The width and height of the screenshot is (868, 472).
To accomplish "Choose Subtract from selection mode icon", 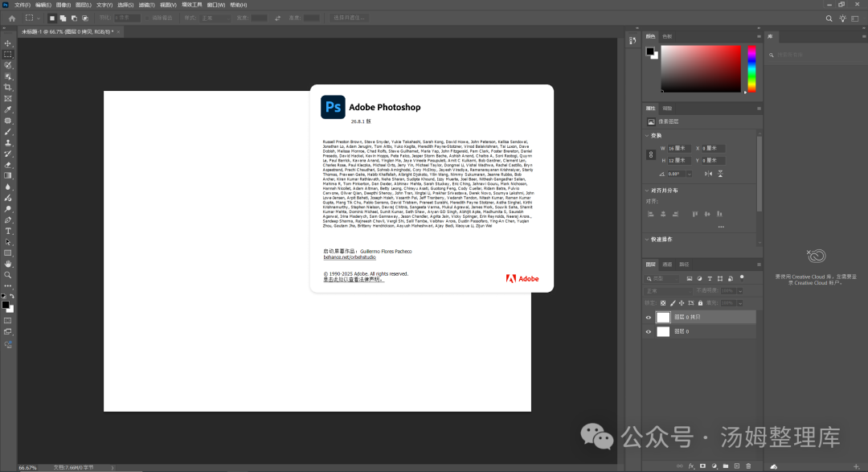I will (74, 18).
